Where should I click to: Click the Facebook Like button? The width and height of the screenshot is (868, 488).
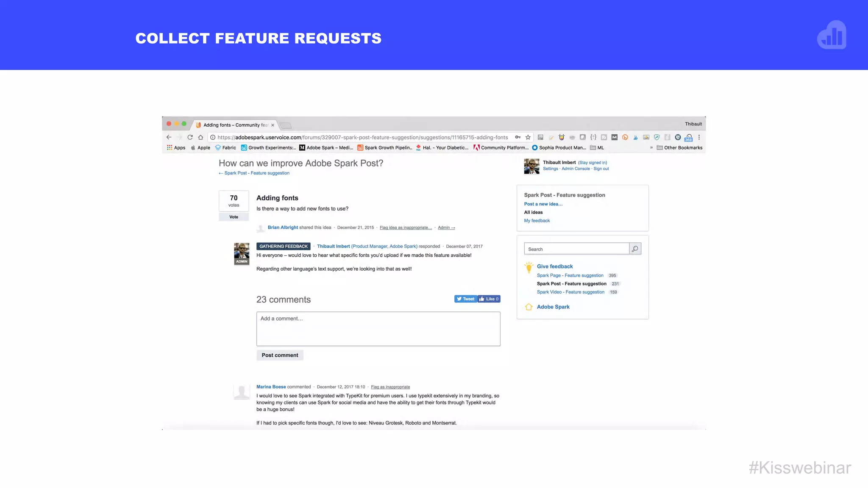click(489, 299)
